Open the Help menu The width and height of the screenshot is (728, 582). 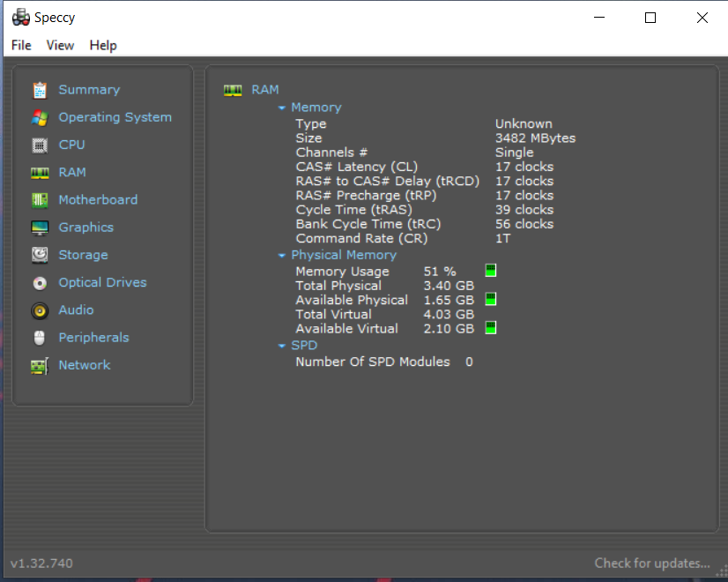tap(103, 45)
